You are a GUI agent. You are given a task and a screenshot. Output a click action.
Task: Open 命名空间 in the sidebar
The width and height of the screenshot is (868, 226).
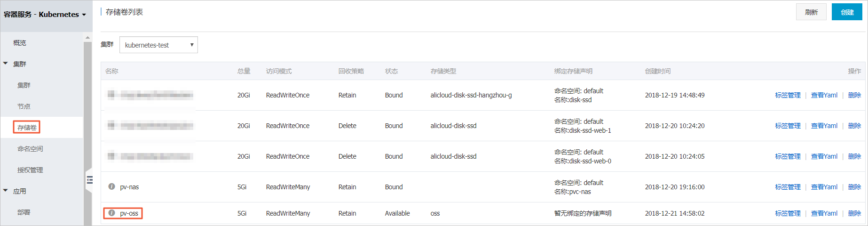(x=30, y=149)
